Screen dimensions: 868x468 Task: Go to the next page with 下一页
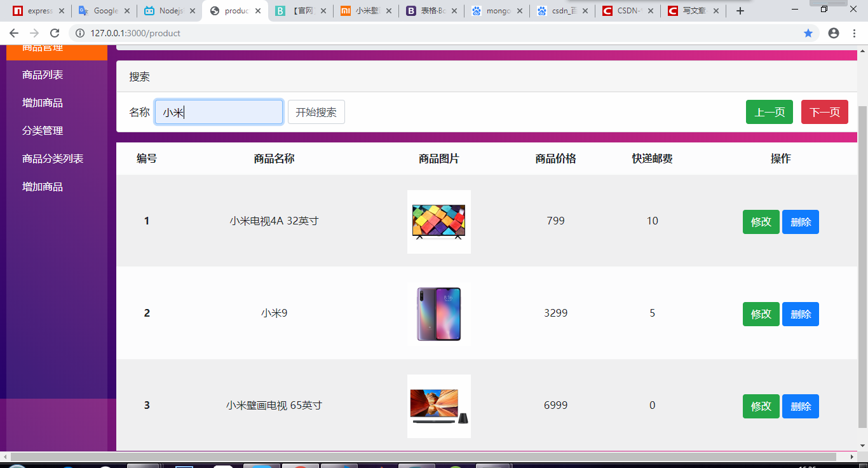point(824,111)
